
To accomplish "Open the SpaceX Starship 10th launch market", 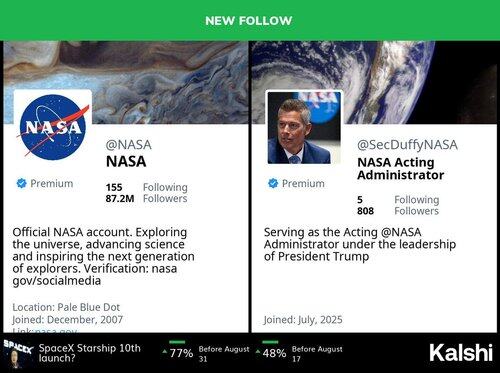I will pyautogui.click(x=90, y=353).
